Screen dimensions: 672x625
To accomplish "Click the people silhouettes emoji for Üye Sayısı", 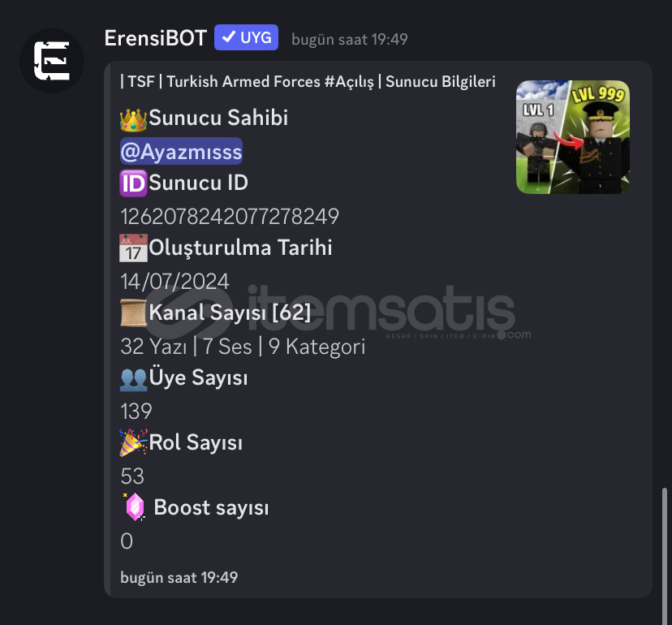I will 133,379.
